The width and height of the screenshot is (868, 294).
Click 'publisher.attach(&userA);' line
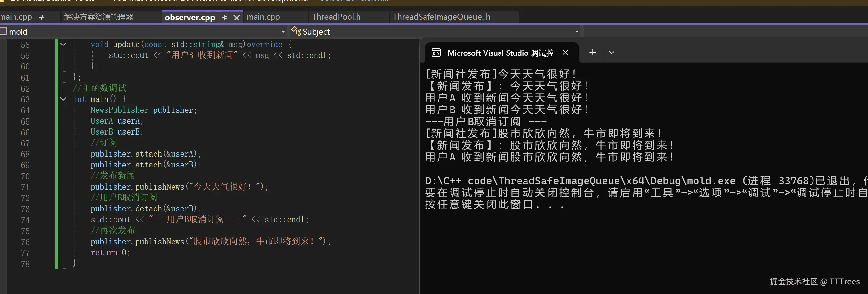point(146,154)
